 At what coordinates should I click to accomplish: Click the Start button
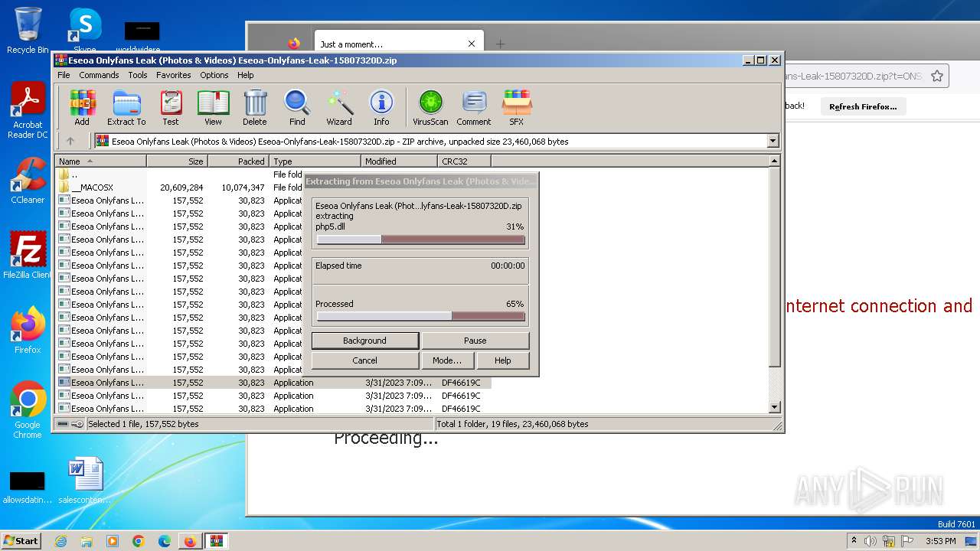21,541
